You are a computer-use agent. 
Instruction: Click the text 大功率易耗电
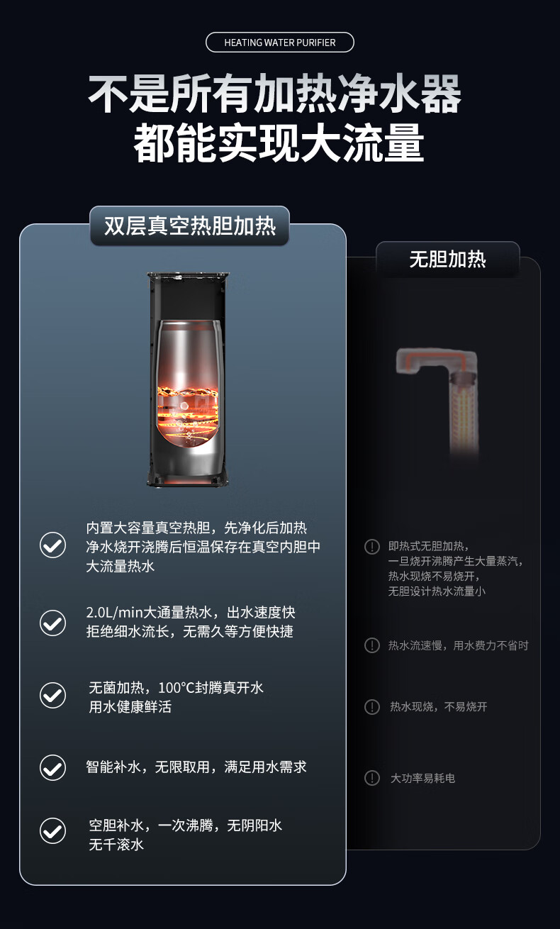click(423, 778)
